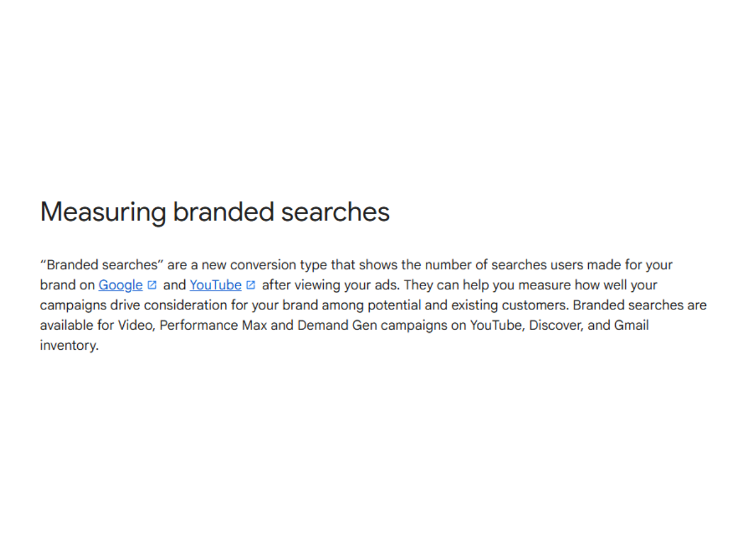Click the word 'campaigns' starting the third line
747x560 pixels.
click(70, 306)
